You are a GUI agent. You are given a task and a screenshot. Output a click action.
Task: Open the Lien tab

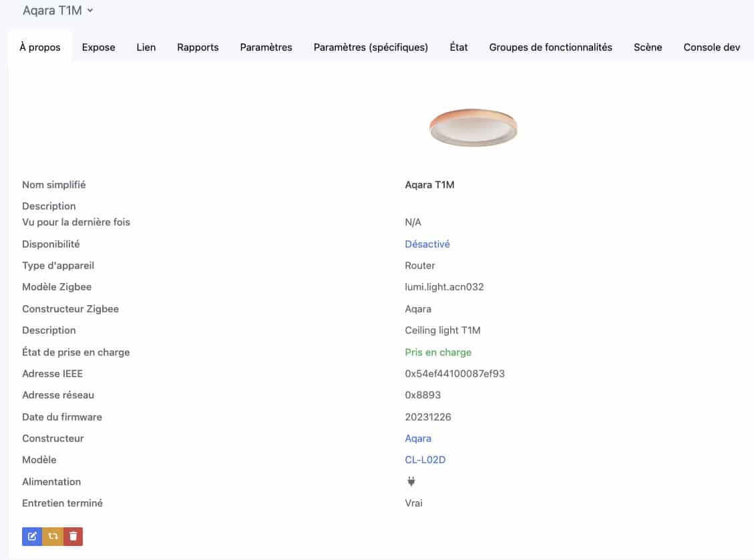pyautogui.click(x=146, y=47)
